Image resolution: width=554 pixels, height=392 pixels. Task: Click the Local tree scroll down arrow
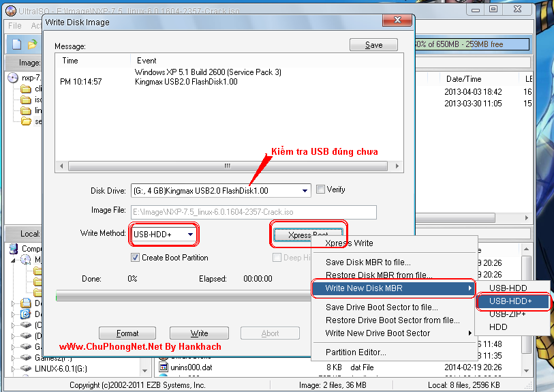pyautogui.click(x=144, y=371)
